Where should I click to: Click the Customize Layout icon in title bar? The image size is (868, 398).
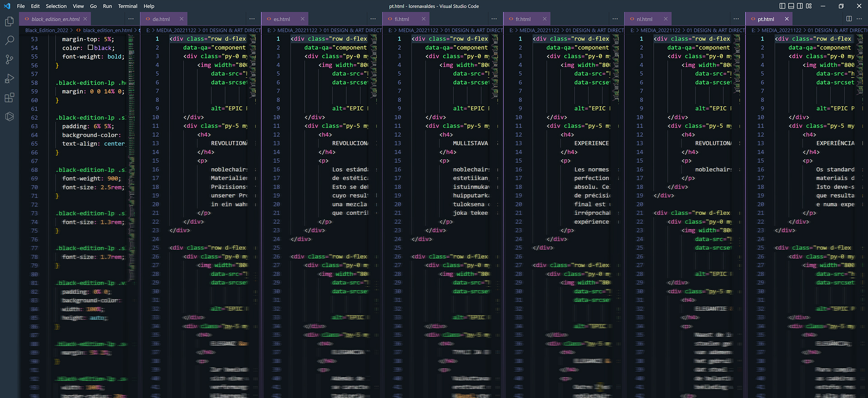point(809,6)
